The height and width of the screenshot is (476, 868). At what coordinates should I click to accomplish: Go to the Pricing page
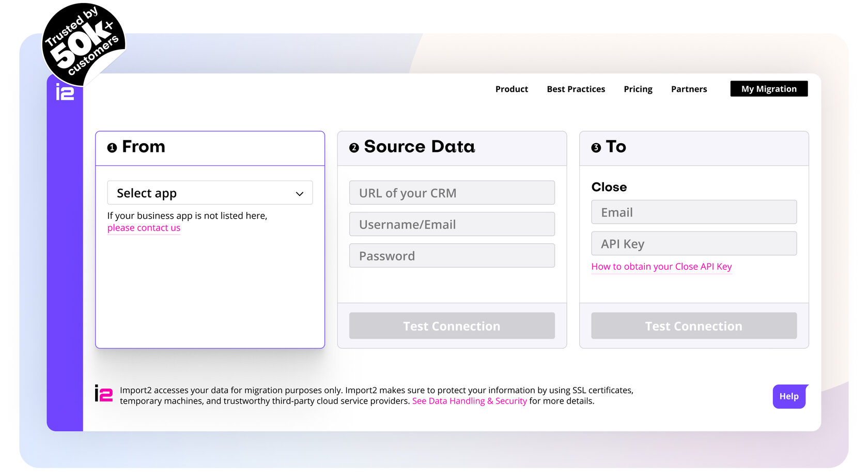(x=638, y=89)
